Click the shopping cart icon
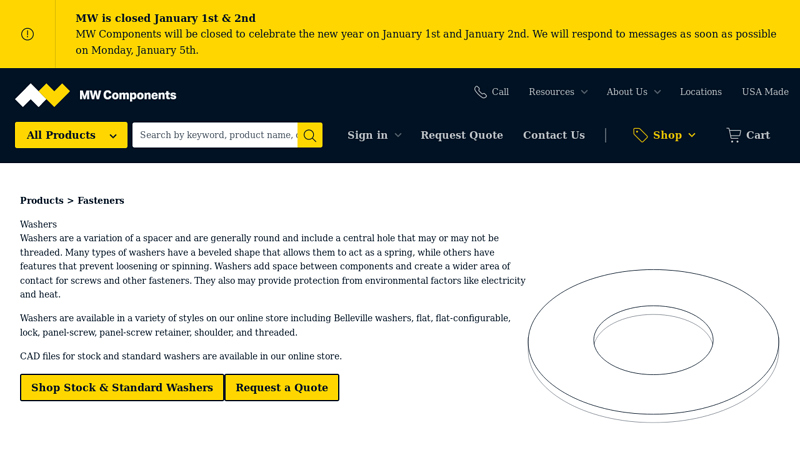Screen dimensions: 800x450 point(734,135)
